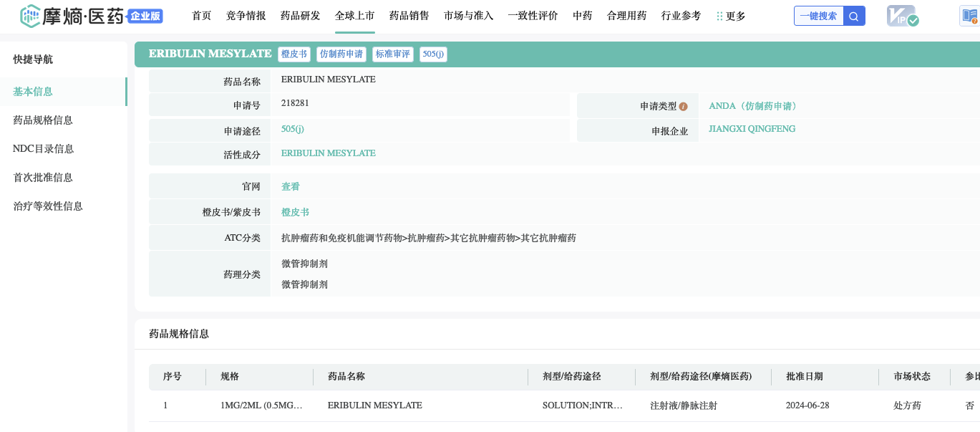Click the 处方药 market status cell
This screenshot has height=432, width=980.
tap(907, 405)
